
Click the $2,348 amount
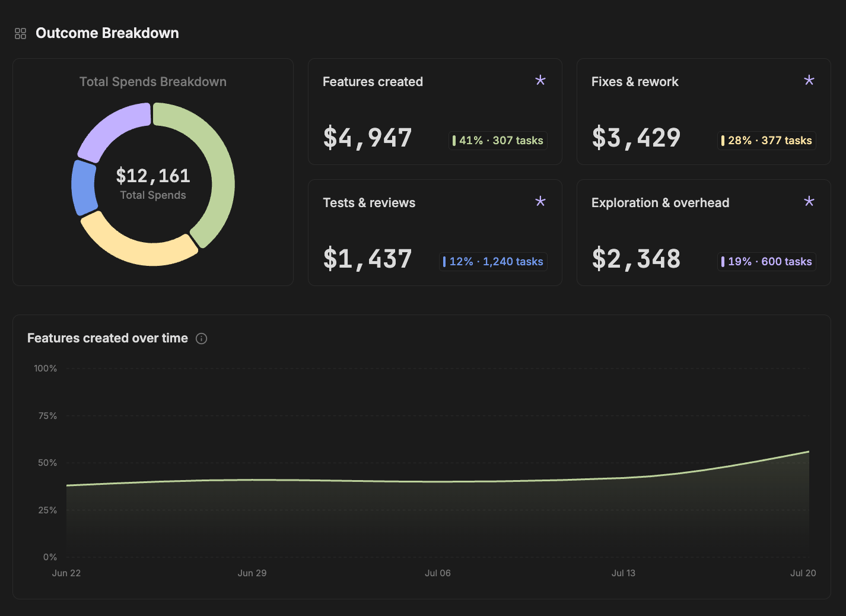[x=636, y=259]
